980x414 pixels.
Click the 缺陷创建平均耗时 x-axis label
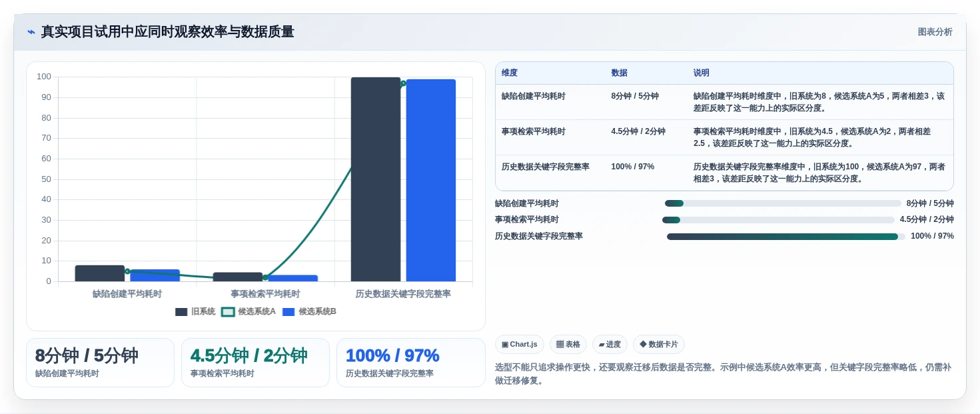click(x=127, y=294)
